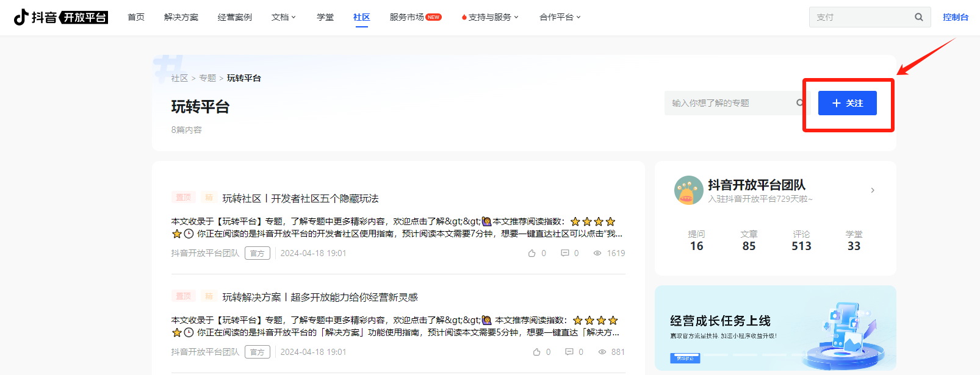Like the second article with thumbs-up icon
Image resolution: width=980 pixels, height=375 pixels.
pos(536,352)
